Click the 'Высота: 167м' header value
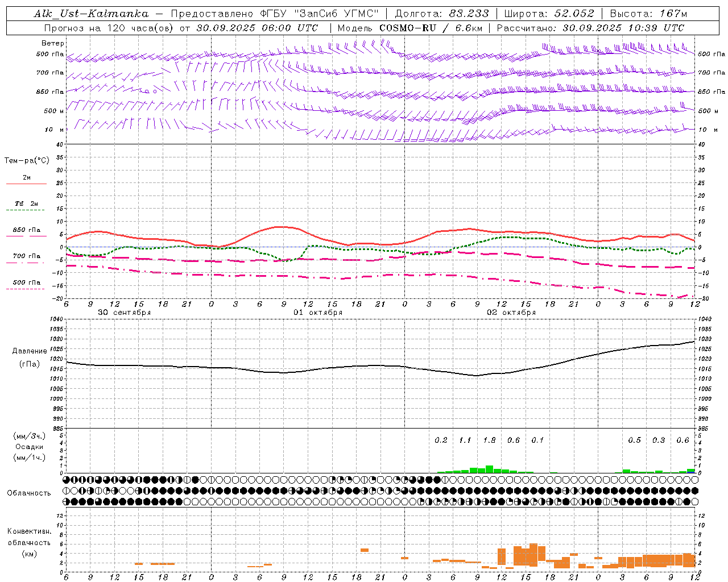728x582 pixels. (x=648, y=14)
